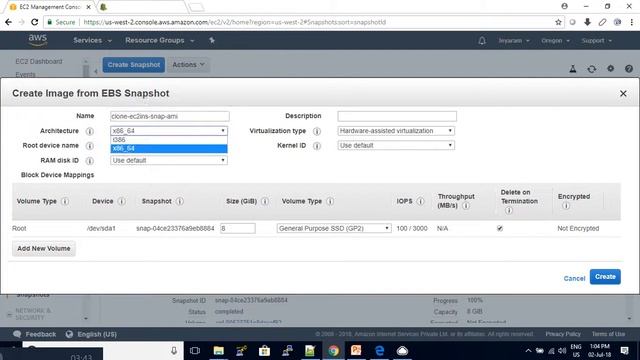Image resolution: width=640 pixels, height=360 pixels.
Task: Open the Kernel ID dropdown
Action: coord(396,145)
